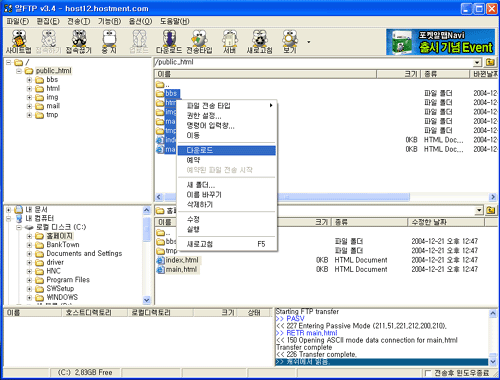
Task: Go up one folder in the remote pane
Action: [x=490, y=62]
